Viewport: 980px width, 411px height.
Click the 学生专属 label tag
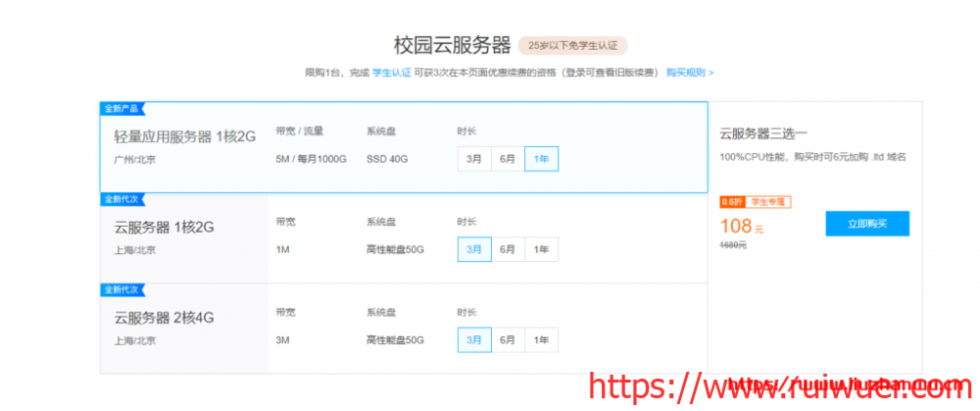click(x=767, y=202)
